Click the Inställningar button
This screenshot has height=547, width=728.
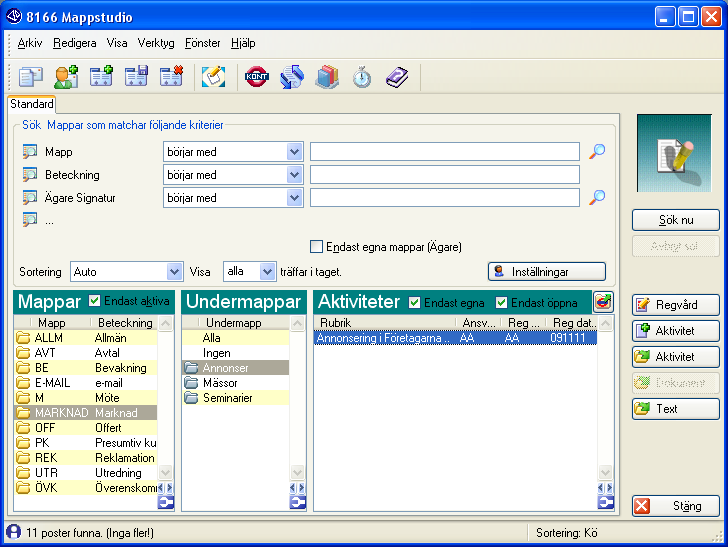click(x=547, y=272)
